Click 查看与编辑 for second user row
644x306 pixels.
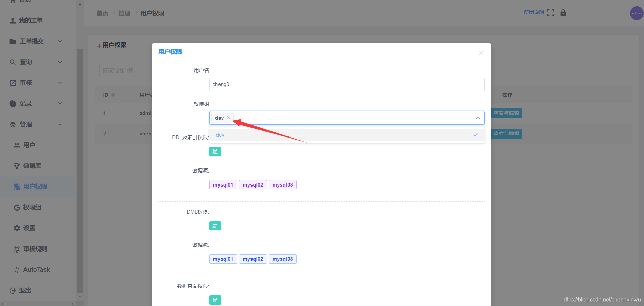click(506, 133)
